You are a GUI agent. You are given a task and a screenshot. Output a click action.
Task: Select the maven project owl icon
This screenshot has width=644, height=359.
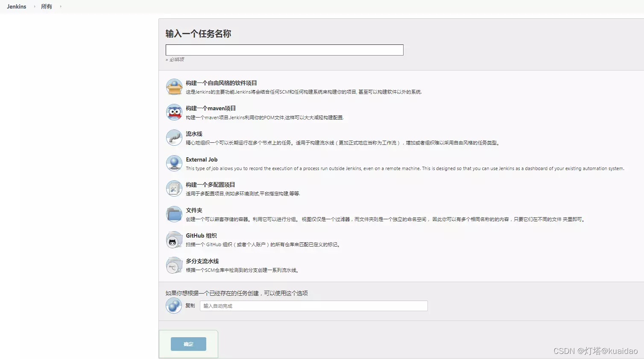coord(174,112)
